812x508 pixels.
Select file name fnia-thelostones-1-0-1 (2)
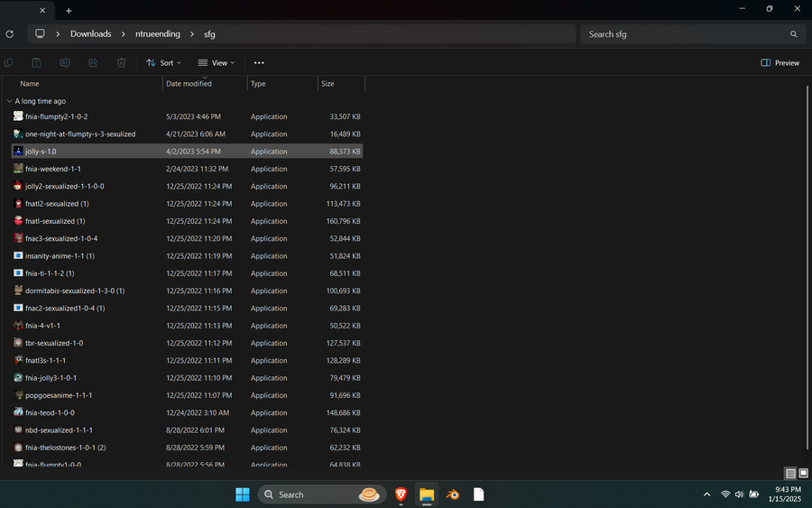(65, 448)
